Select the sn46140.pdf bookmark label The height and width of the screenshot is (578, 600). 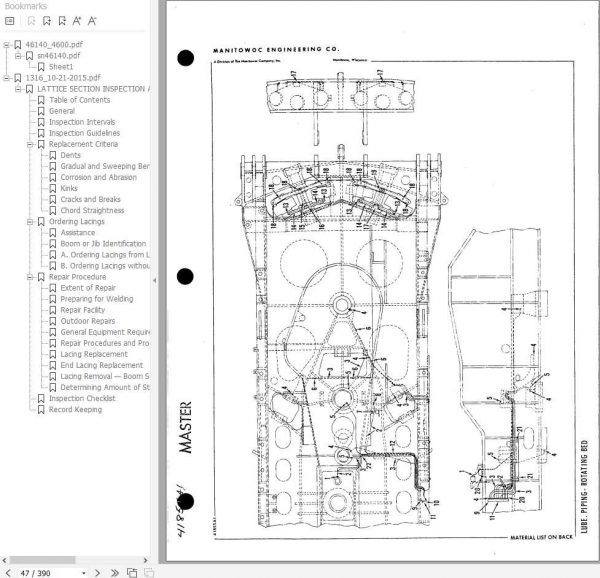tap(59, 56)
